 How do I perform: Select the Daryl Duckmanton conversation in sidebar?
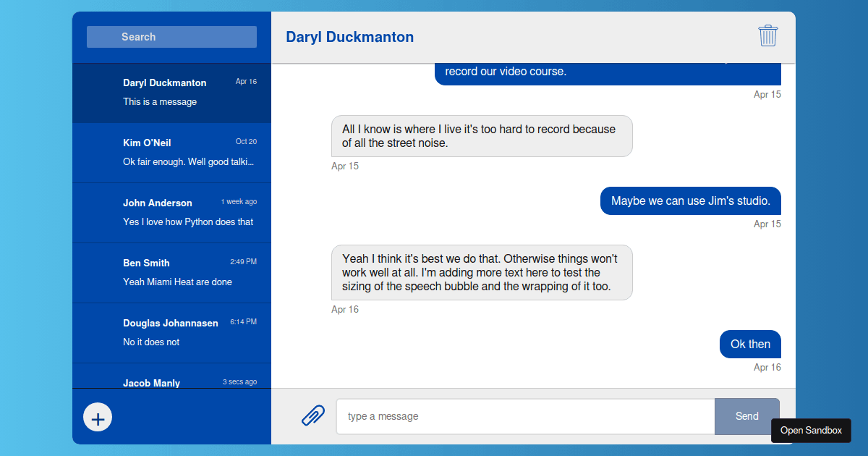coord(171,93)
